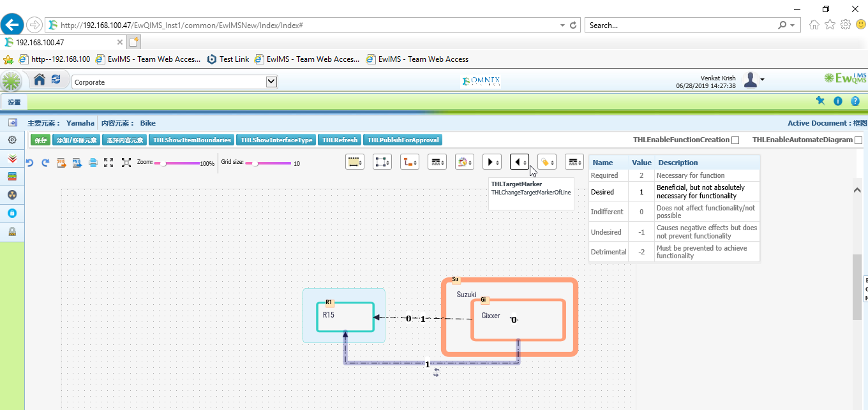Select the Detrimental row in table
868x410 pixels.
coord(674,252)
